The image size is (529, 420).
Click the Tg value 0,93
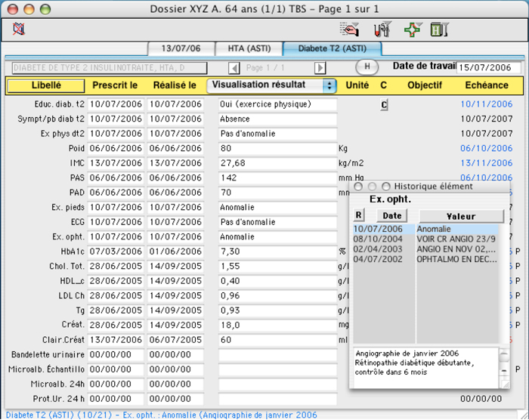(277, 310)
